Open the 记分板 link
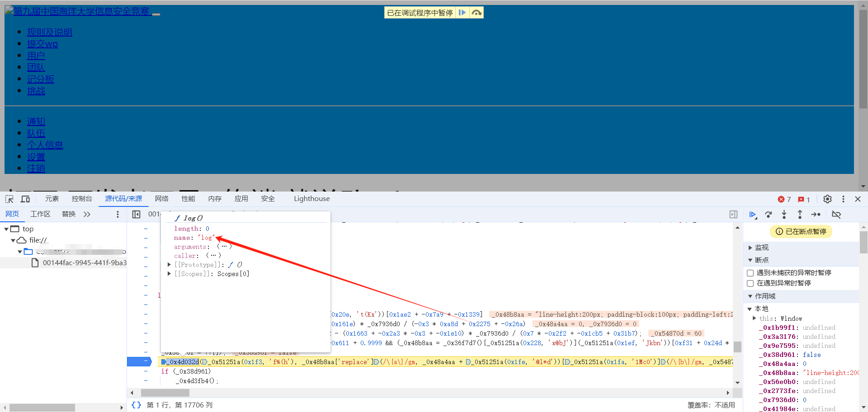Screen dimensions: 868x412 click(41, 79)
